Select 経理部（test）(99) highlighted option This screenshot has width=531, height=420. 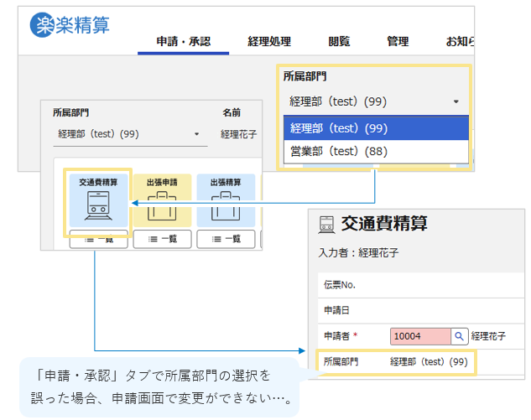(x=376, y=128)
